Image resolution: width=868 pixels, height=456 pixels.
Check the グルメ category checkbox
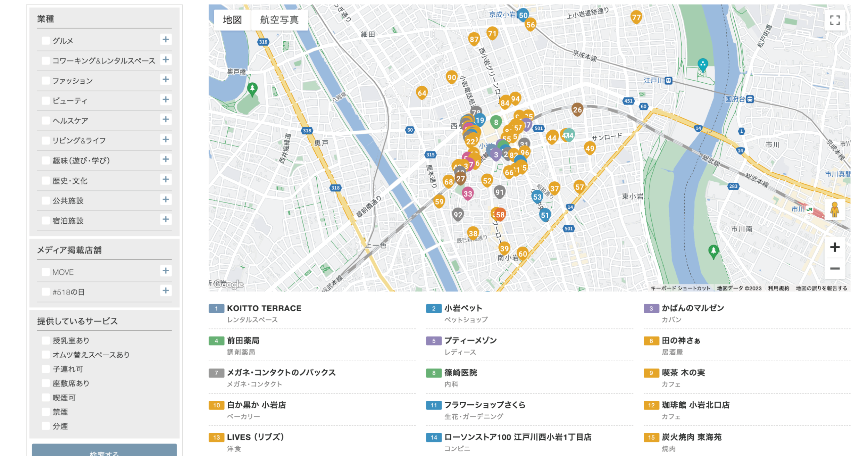pyautogui.click(x=45, y=41)
